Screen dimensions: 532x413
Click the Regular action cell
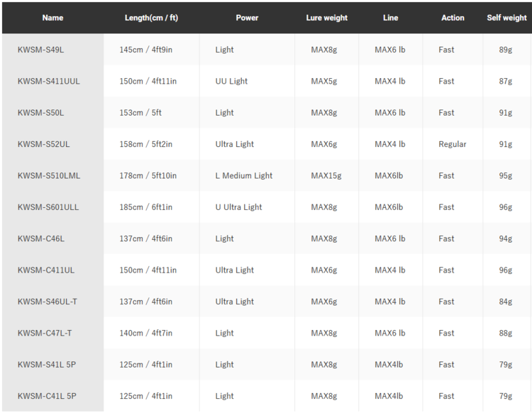(x=453, y=144)
